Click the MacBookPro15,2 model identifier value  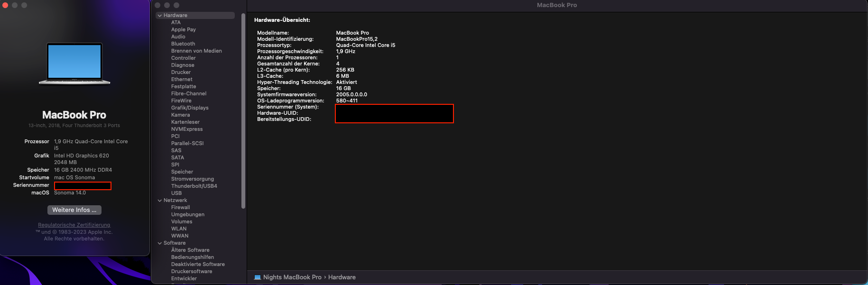pos(357,39)
